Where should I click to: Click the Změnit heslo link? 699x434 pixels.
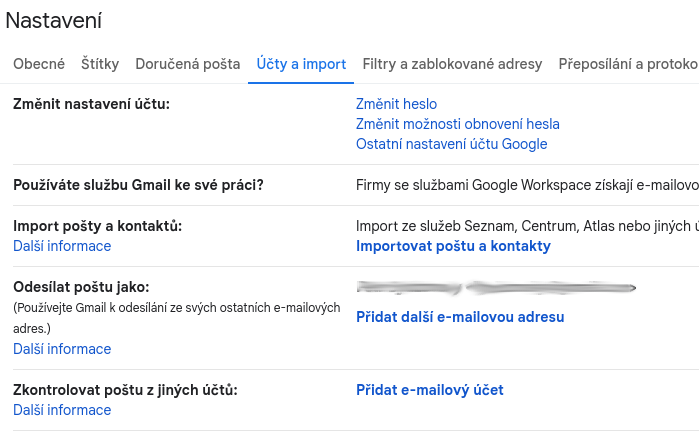[x=396, y=104]
